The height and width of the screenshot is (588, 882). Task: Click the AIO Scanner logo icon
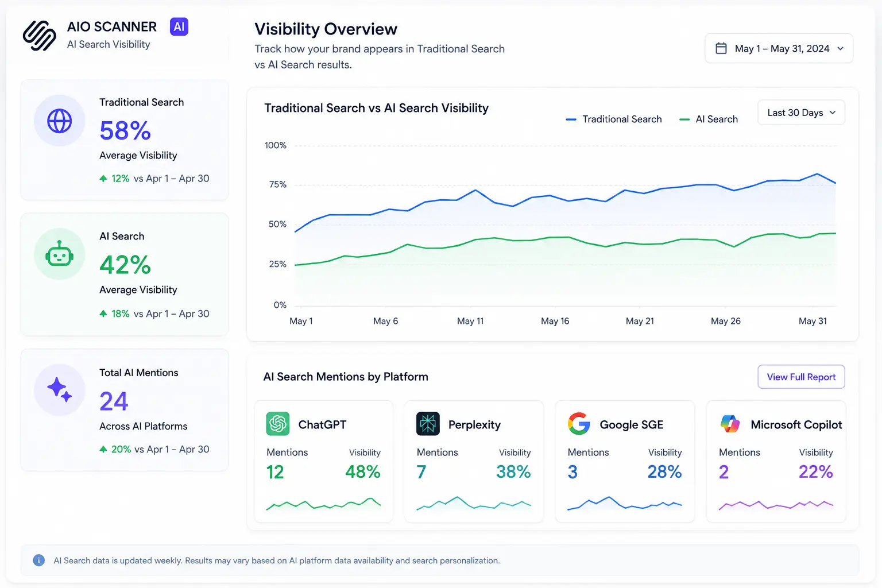tap(39, 36)
